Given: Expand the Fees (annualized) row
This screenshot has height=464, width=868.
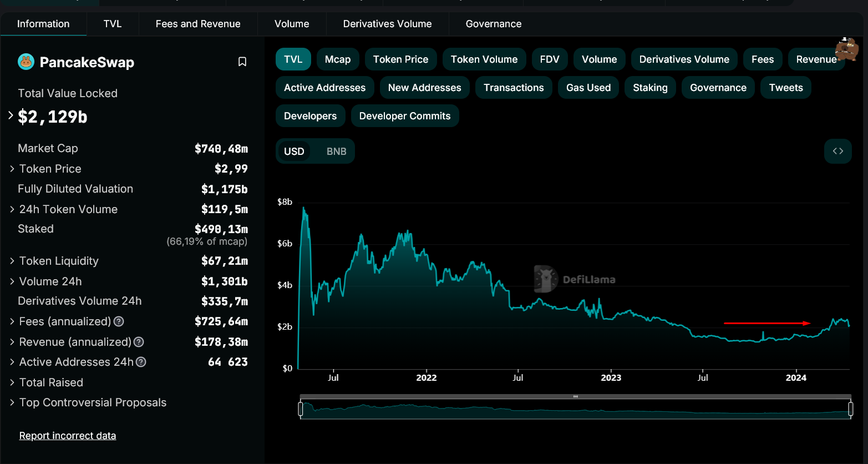Looking at the screenshot, I should tap(12, 321).
